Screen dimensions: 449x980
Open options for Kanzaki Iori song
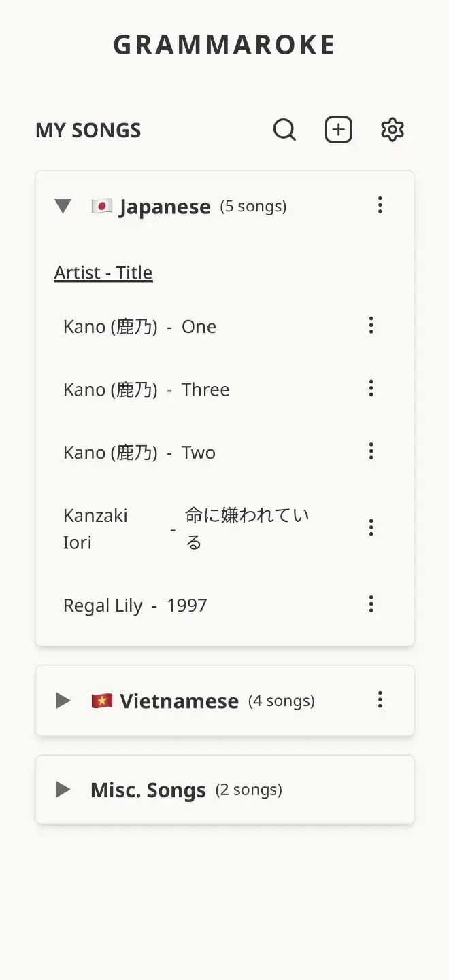click(x=371, y=528)
